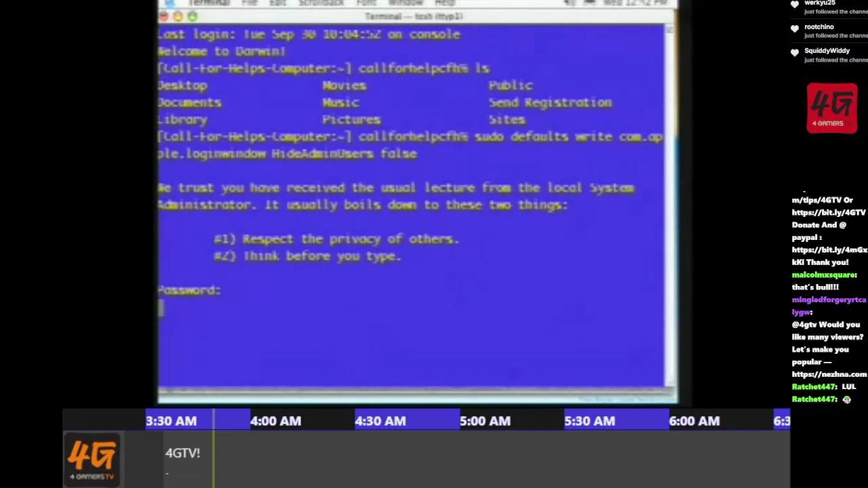
Task: Open the Help menu
Action: 445,3
